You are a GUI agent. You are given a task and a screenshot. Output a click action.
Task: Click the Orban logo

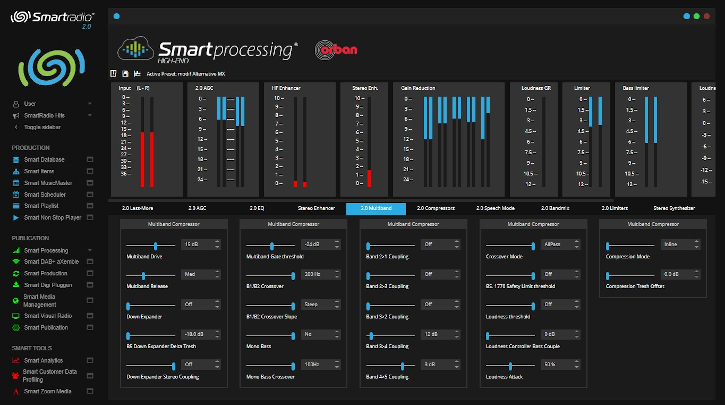336,50
